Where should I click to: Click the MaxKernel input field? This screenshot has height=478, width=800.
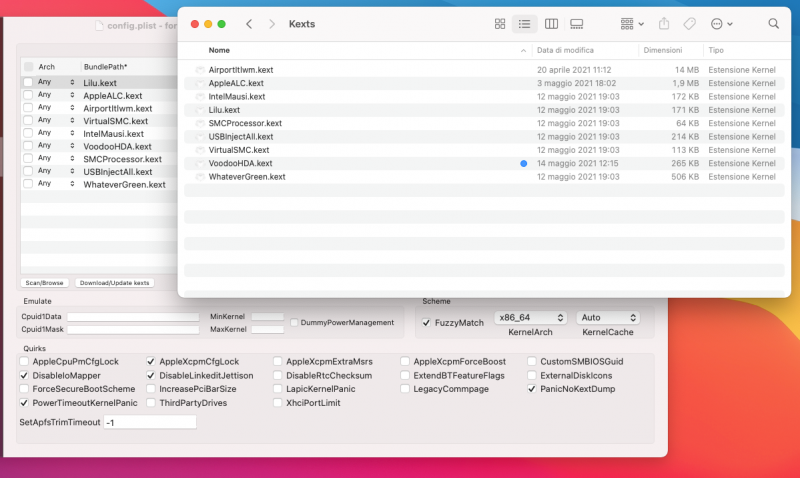coord(267,330)
